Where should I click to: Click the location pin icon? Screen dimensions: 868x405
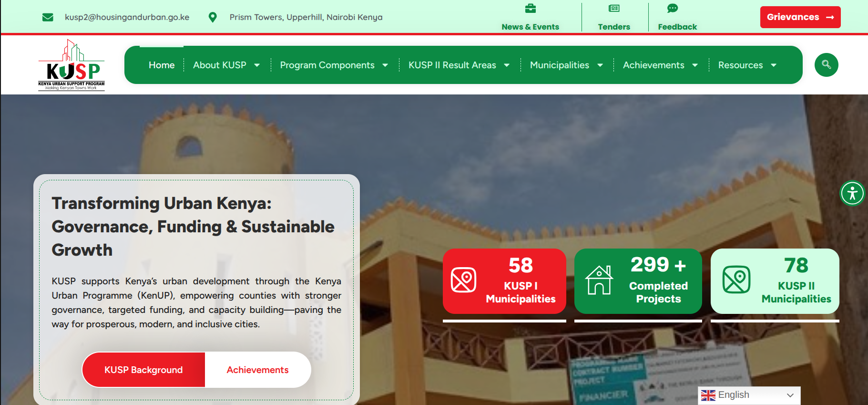pyautogui.click(x=213, y=18)
